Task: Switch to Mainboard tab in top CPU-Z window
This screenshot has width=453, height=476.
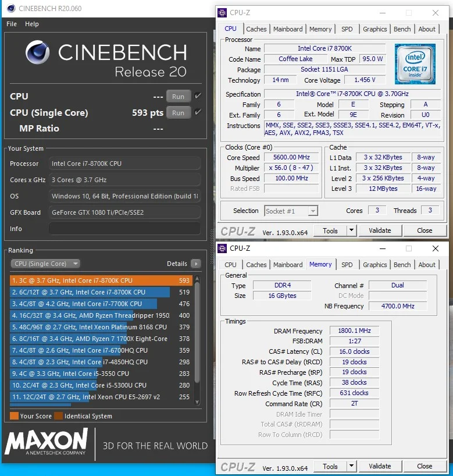Action: [x=288, y=29]
